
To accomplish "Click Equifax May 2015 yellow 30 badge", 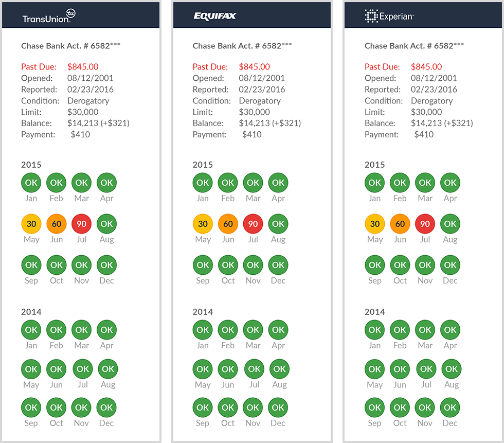I will [x=203, y=224].
